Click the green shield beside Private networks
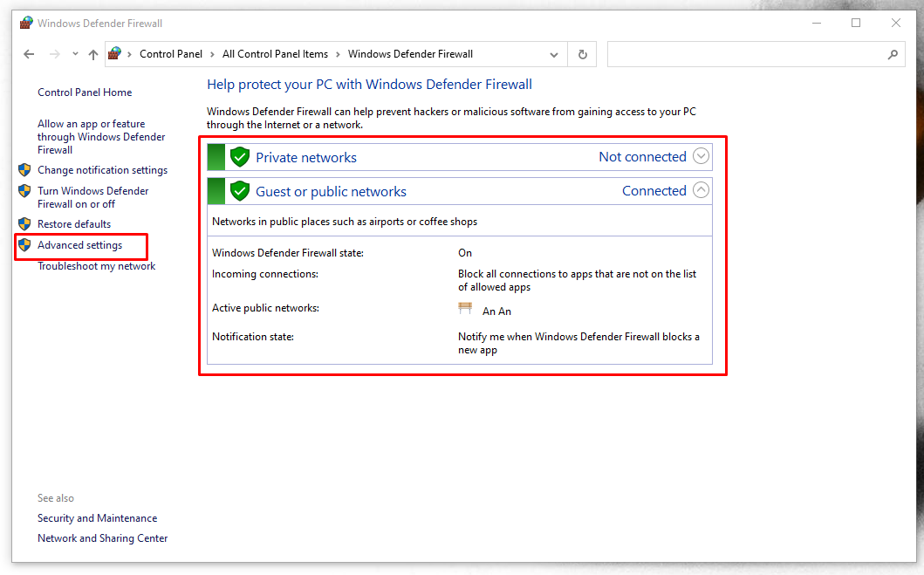This screenshot has height=575, width=924. (x=240, y=157)
